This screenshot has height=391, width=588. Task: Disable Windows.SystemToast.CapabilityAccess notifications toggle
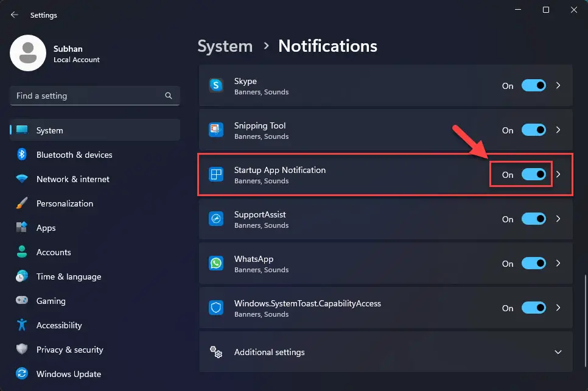click(534, 308)
